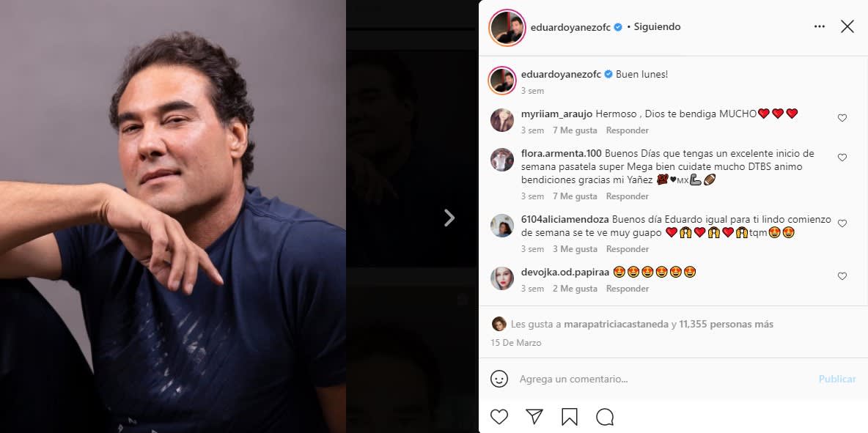Go to next photo with right chevron

pos(449,218)
